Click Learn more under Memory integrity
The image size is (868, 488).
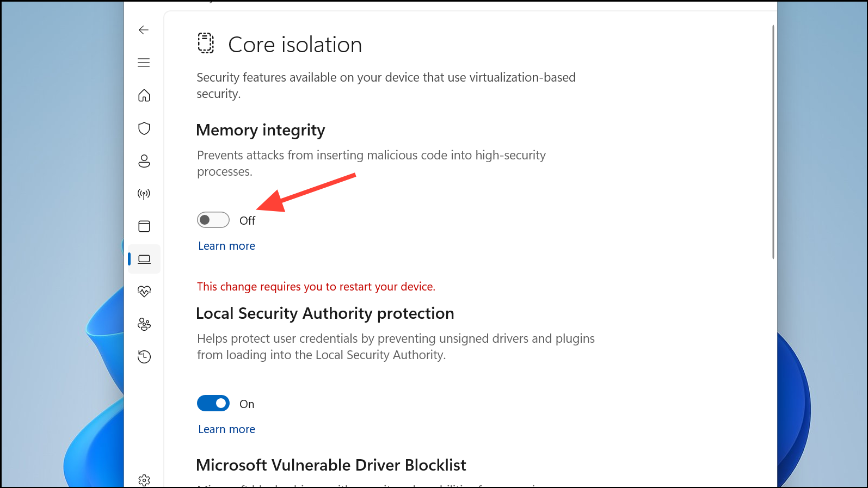point(226,246)
